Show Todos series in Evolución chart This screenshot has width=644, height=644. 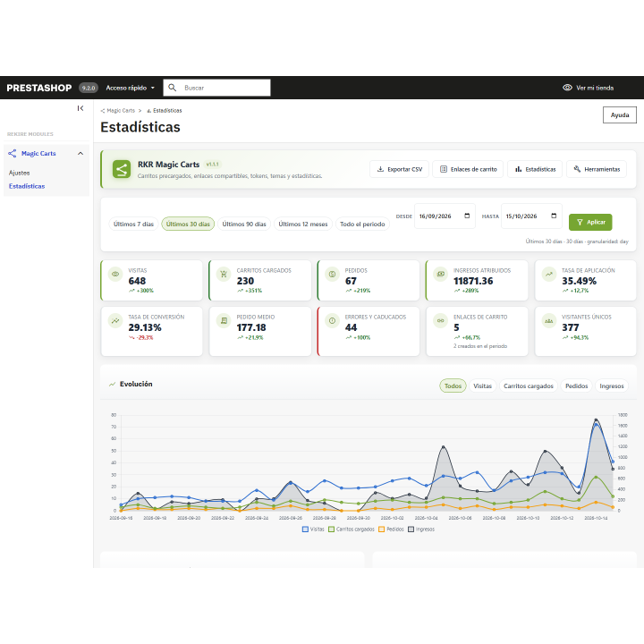(453, 386)
